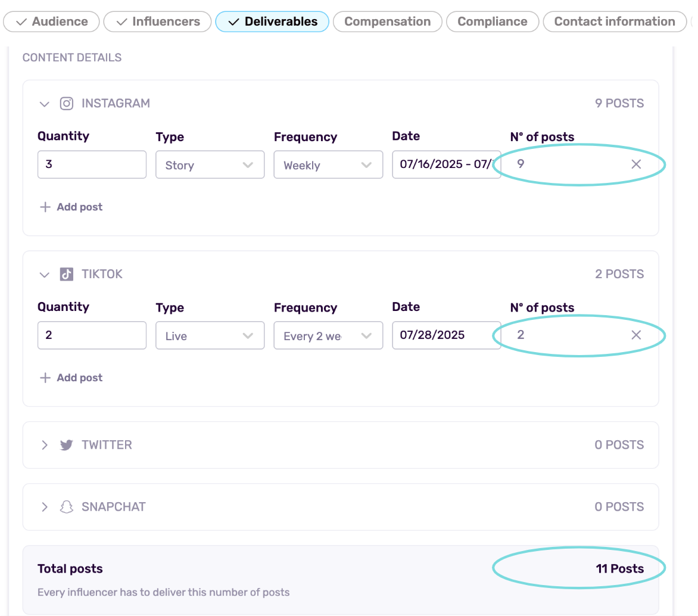Click the 9 POSTS count on Instagram

pos(619,103)
